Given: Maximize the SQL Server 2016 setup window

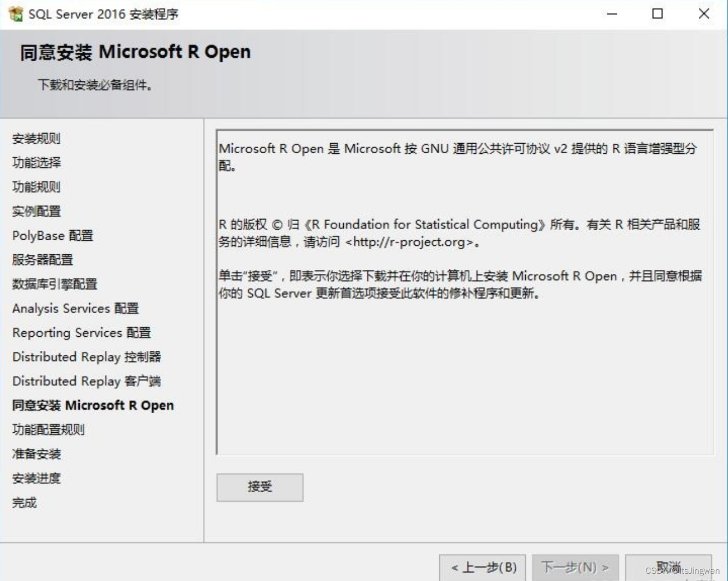Looking at the screenshot, I should coord(657,13).
